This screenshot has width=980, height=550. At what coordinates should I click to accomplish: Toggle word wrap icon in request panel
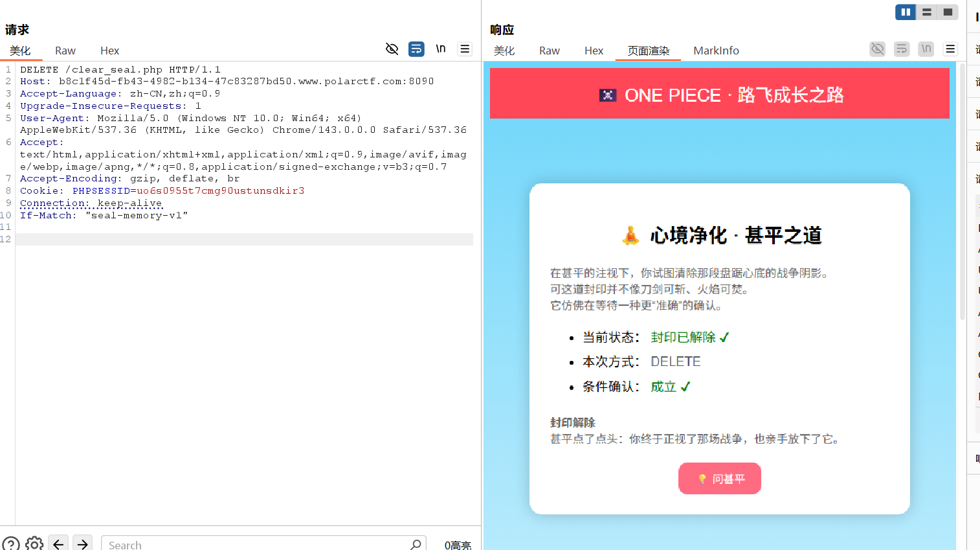click(416, 49)
